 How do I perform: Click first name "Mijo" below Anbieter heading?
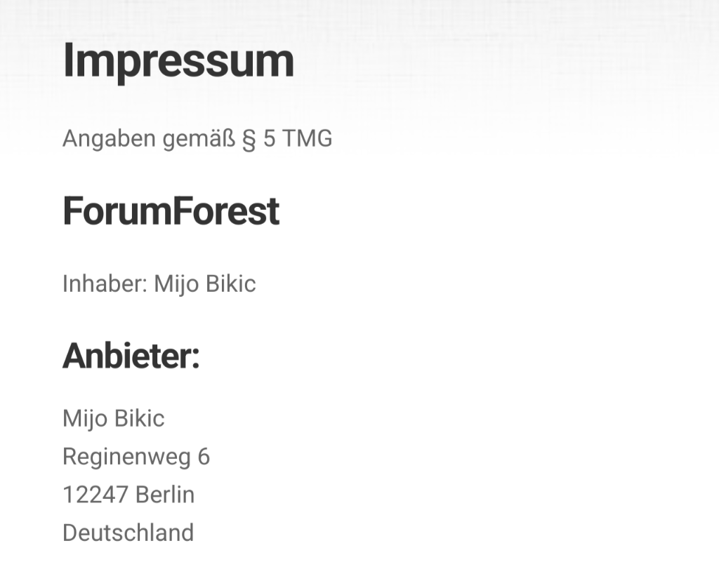click(x=86, y=419)
